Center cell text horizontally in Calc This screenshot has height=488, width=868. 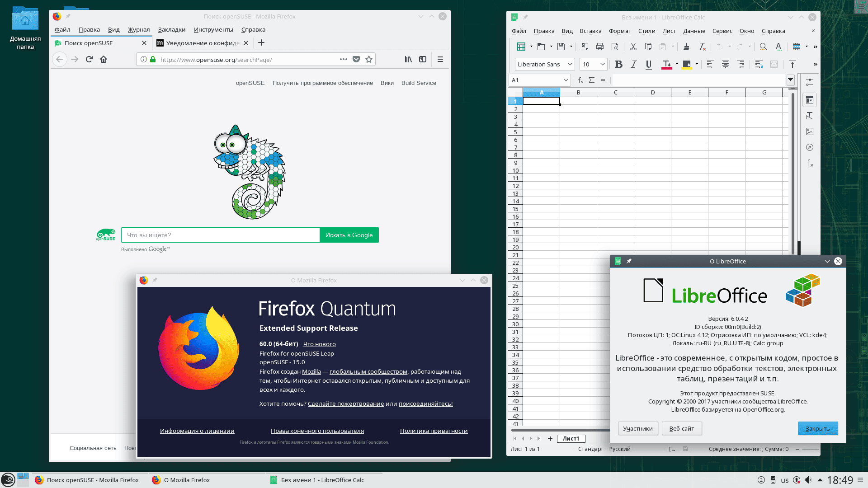(726, 64)
